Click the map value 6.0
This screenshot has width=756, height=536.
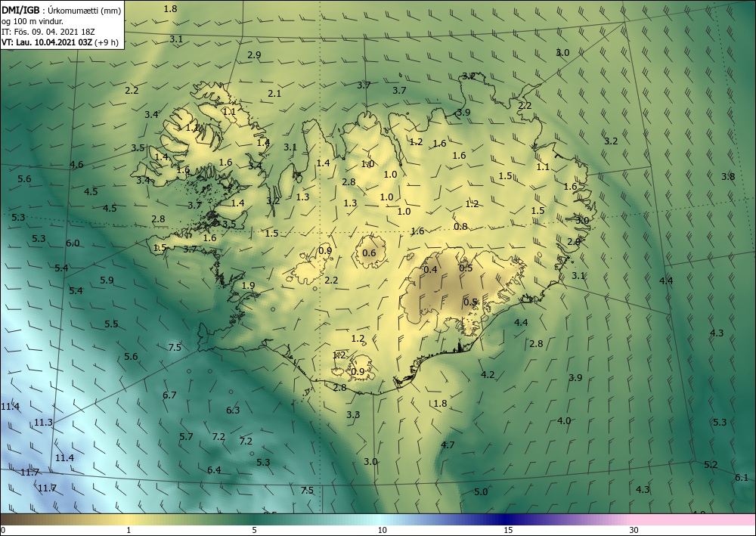pyautogui.click(x=73, y=243)
